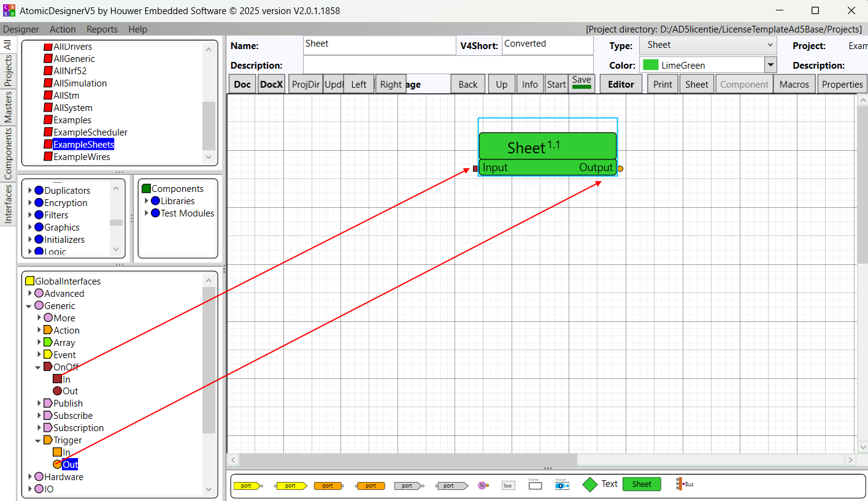The image size is (868, 501).
Task: Open the Color dropdown arrow
Action: click(x=770, y=65)
